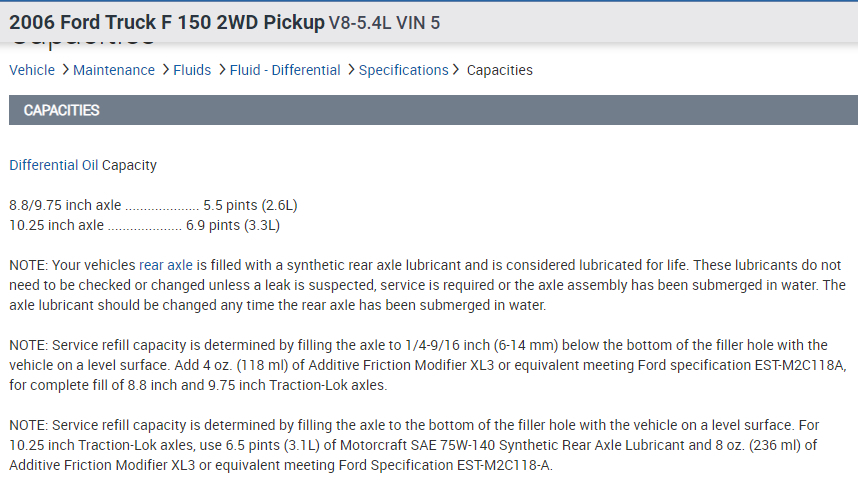This screenshot has width=858, height=491.
Task: Click the Vehicle breadcrumb link
Action: pos(32,70)
